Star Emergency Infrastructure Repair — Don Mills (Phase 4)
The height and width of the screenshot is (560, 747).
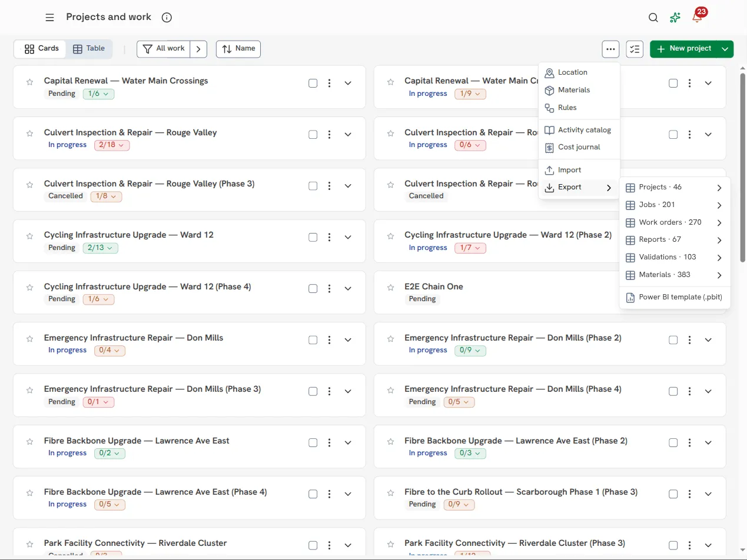click(x=390, y=390)
